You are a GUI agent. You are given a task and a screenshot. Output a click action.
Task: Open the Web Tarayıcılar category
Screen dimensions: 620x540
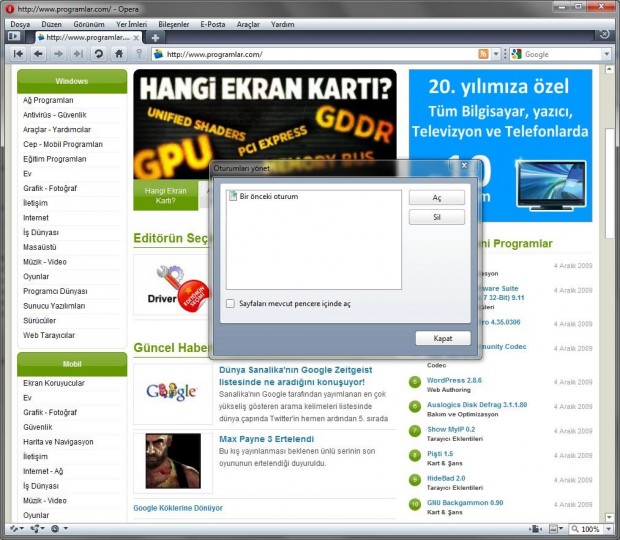[49, 335]
